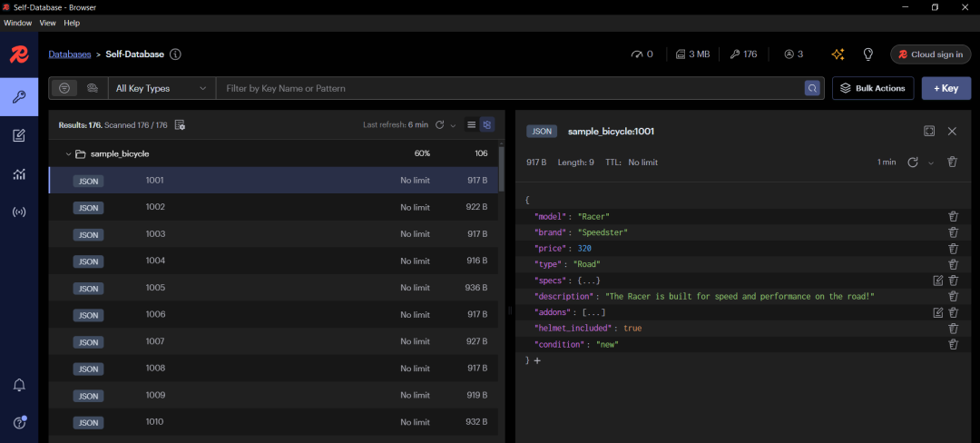Toggle search by values of keys mode
The height and width of the screenshot is (443, 980).
pyautogui.click(x=92, y=88)
